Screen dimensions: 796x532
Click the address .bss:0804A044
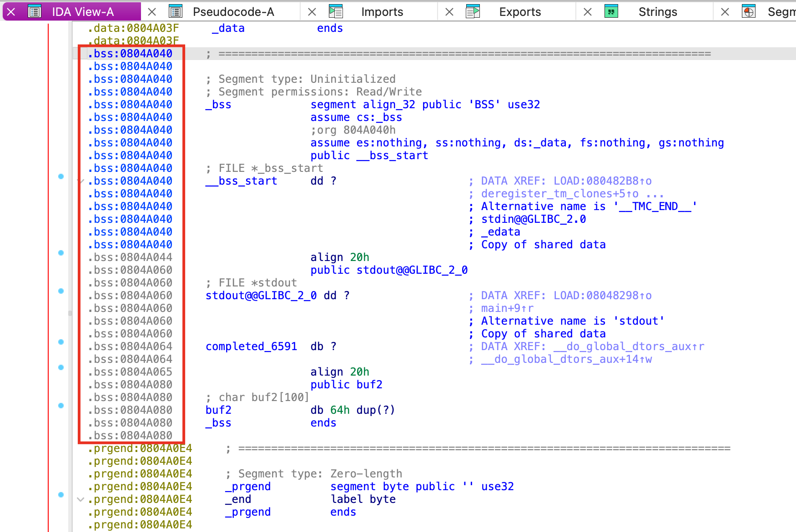click(x=130, y=257)
